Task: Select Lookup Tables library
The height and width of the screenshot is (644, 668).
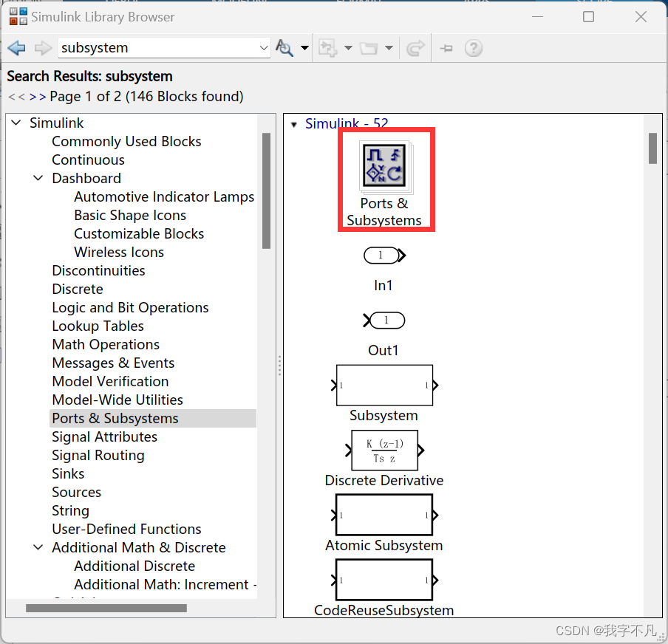Action: pyautogui.click(x=98, y=326)
